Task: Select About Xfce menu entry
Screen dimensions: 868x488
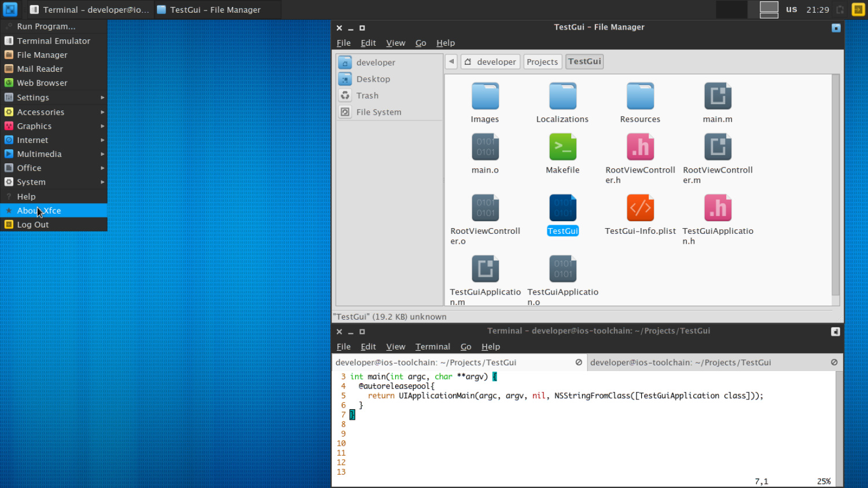Action: tap(54, 211)
